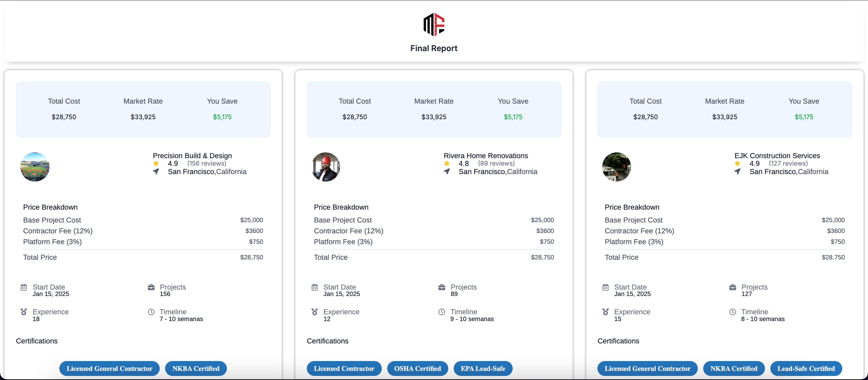Click 8 - 10 semanas timeline value
This screenshot has height=380, width=868.
coord(763,319)
